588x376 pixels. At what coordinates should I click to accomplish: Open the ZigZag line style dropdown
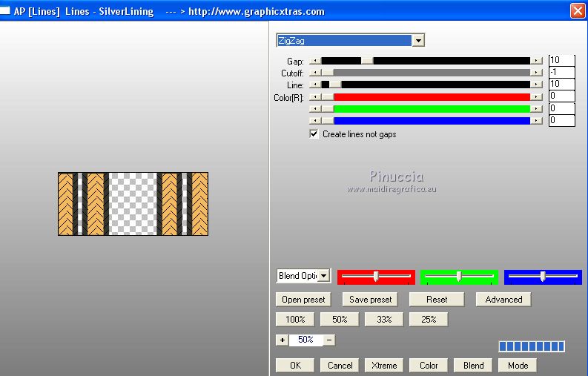(418, 40)
